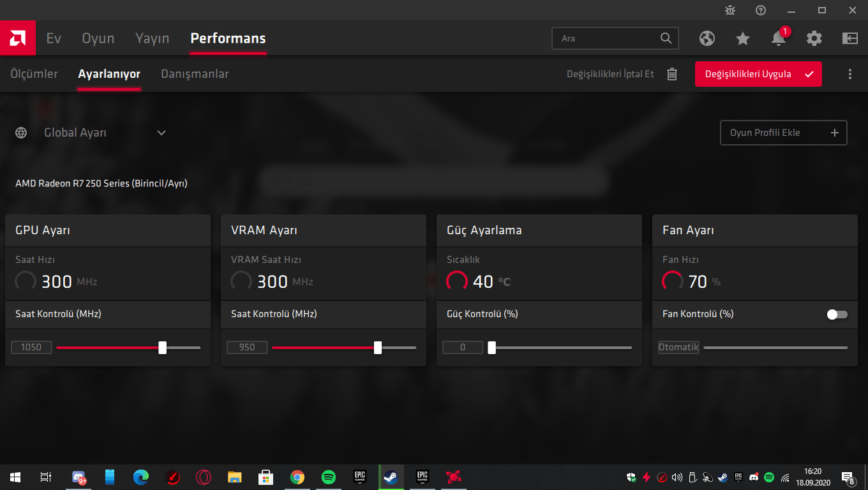Click the search magnifier icon
868x490 pixels.
pos(666,38)
